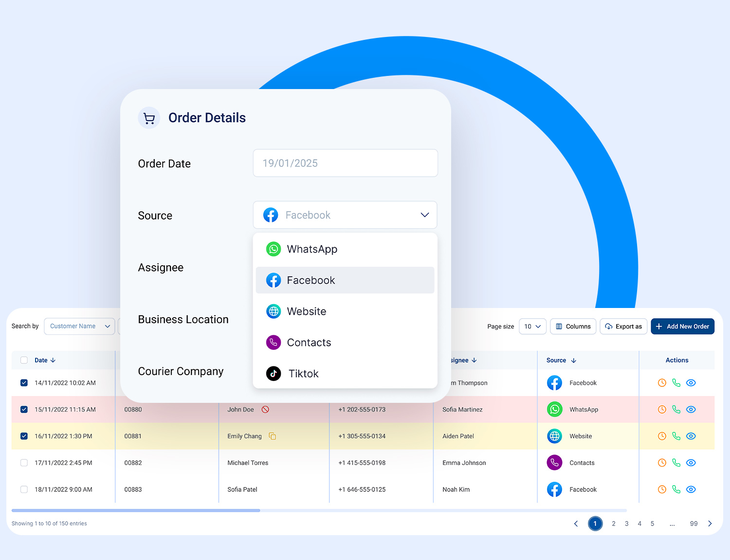This screenshot has height=560, width=730.
Task: Open the Export as dropdown
Action: pyautogui.click(x=623, y=326)
